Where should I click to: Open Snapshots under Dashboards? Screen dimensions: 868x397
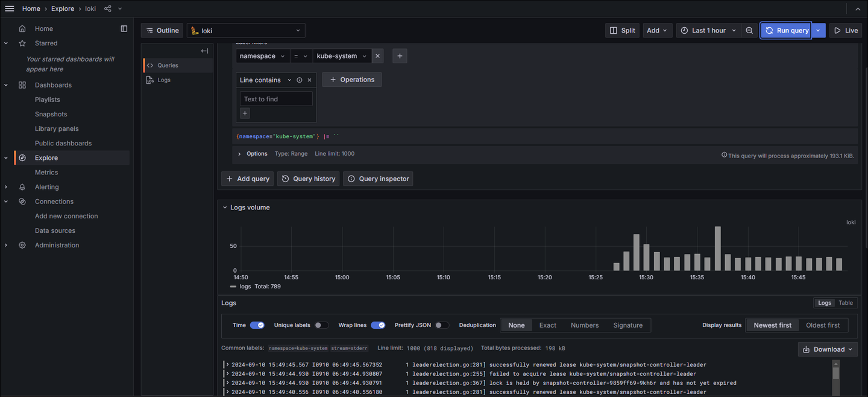pos(51,114)
